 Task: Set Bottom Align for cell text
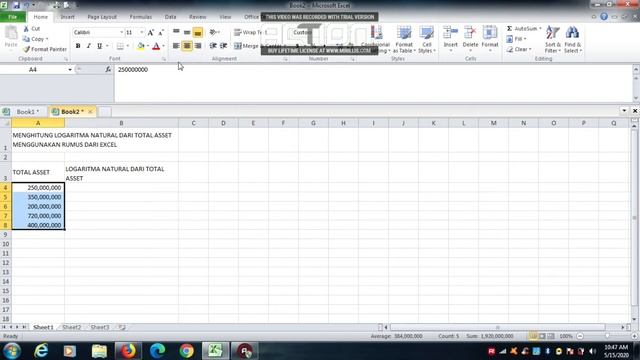(x=198, y=32)
